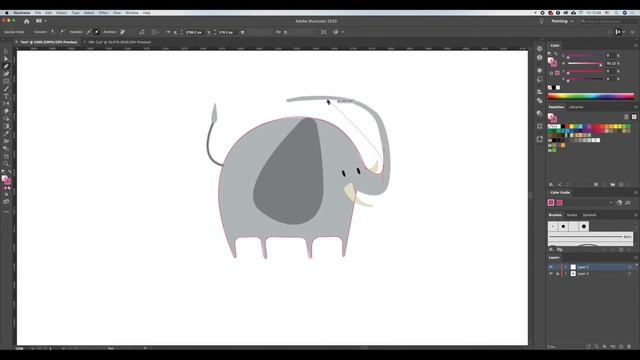Switch to the Stroke tab
Viewport: 640px width, 360px height.
[x=572, y=215]
